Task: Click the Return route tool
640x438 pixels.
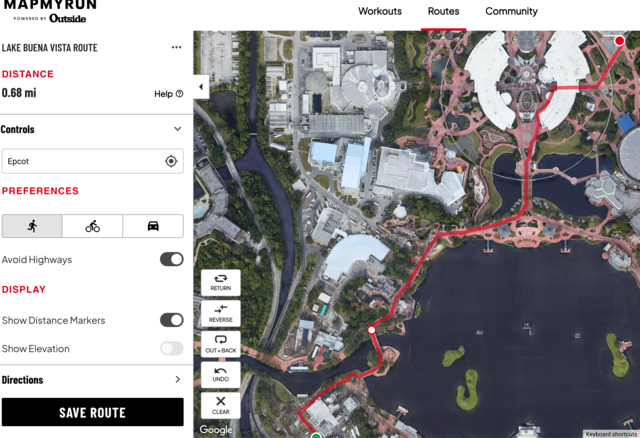Action: tap(220, 282)
